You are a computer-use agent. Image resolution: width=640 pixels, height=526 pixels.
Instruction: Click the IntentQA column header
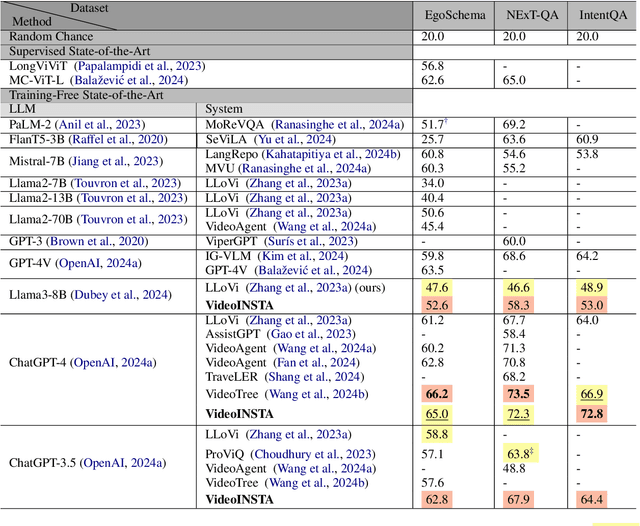coord(602,15)
